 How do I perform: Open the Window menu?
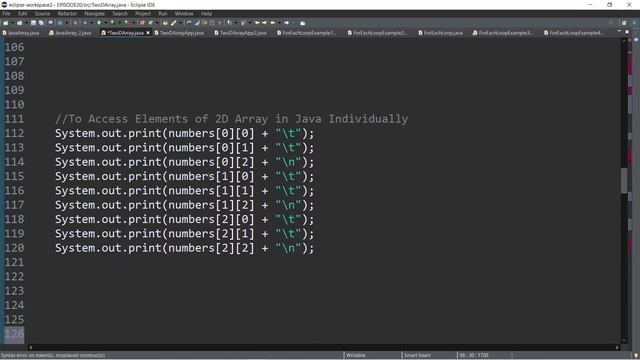pos(184,13)
